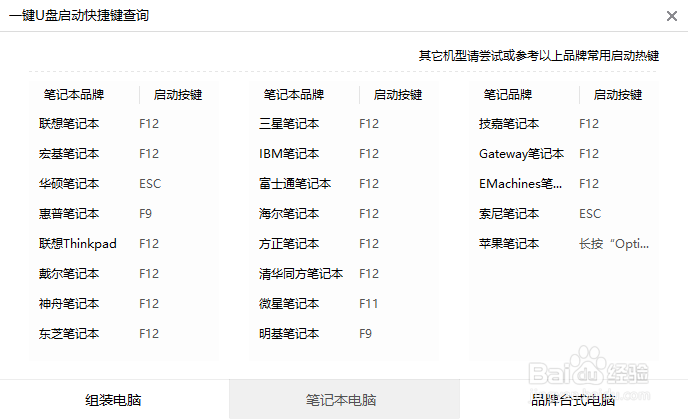Select Gateway笔记本 in the list
Viewport: 689px width, 419px height.
pyautogui.click(x=522, y=154)
